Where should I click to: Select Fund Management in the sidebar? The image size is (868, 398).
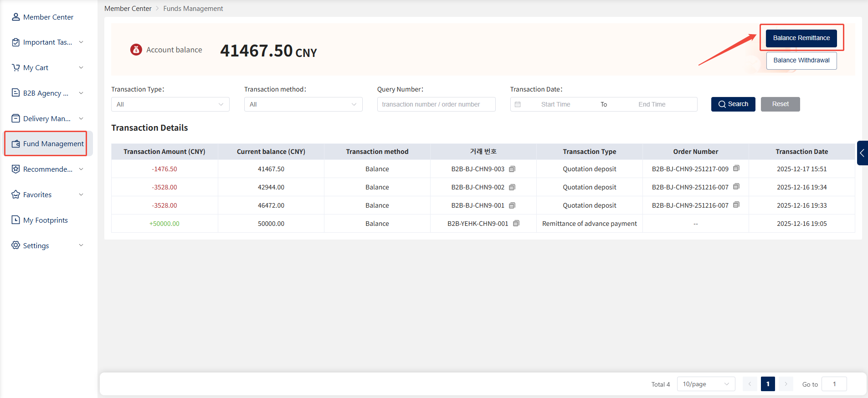47,144
